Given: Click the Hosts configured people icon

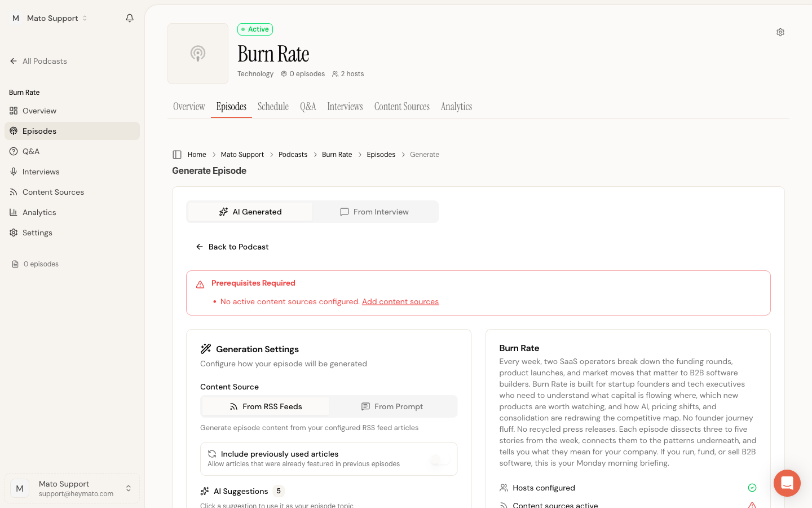Looking at the screenshot, I should (x=504, y=488).
